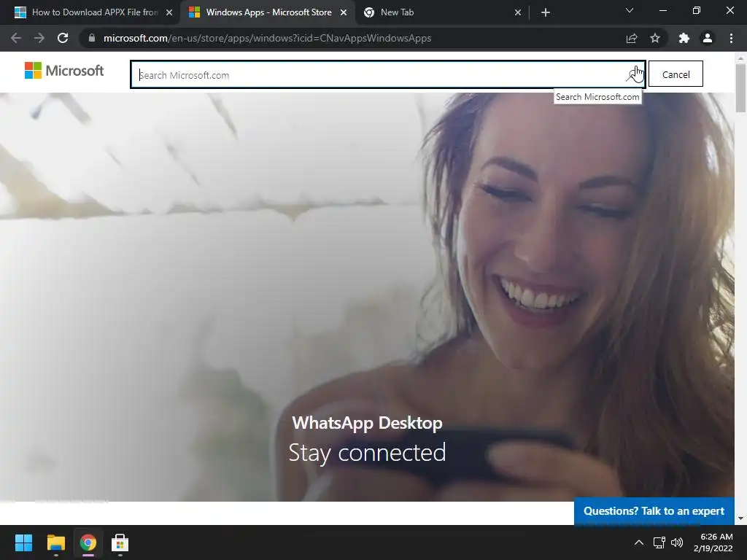Open Chrome extensions puzzle icon
This screenshot has height=560, width=747.
point(684,38)
